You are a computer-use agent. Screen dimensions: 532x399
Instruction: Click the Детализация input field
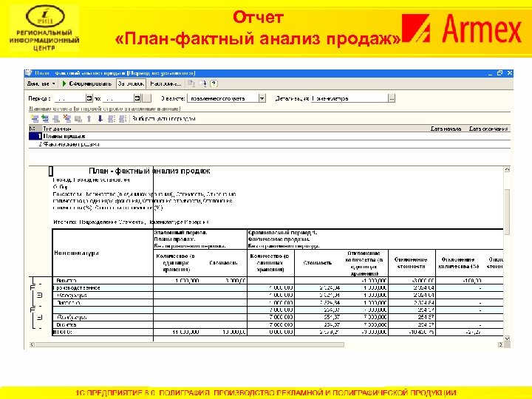coord(349,98)
